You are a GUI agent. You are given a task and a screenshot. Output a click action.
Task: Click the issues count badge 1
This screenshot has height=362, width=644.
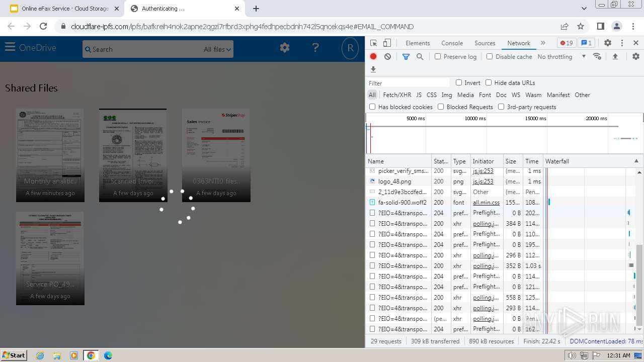pyautogui.click(x=586, y=43)
